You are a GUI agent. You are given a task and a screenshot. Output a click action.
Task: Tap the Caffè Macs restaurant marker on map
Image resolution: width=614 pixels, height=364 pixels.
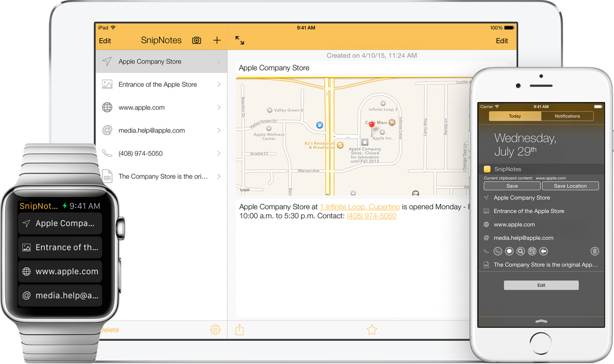[x=392, y=122]
